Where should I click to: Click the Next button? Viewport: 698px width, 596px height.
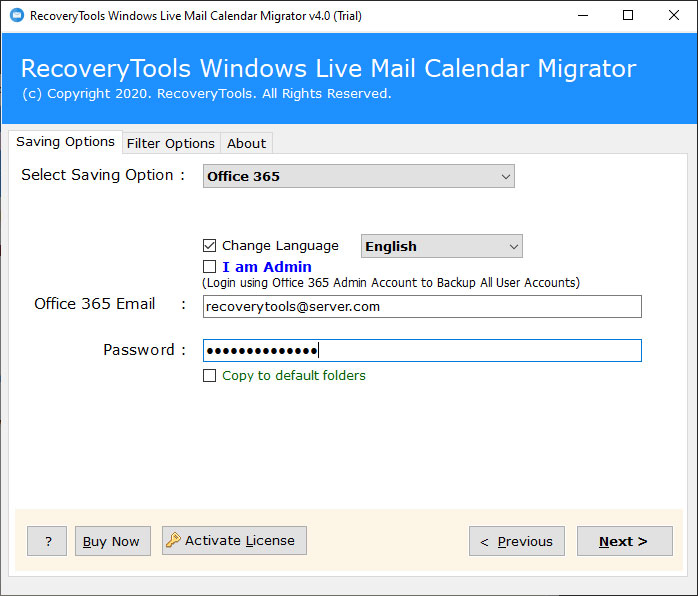click(625, 541)
